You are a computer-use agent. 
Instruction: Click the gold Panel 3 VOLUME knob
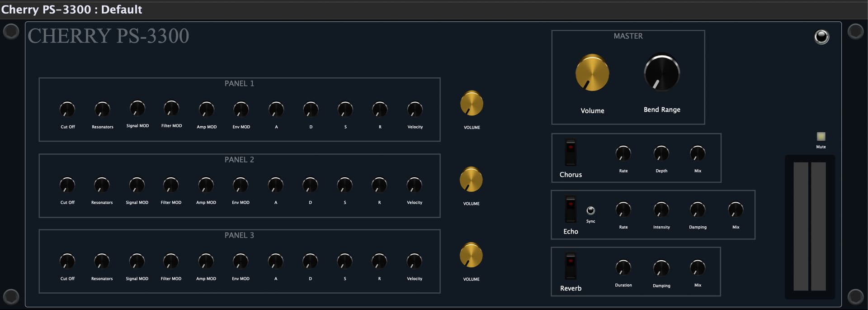(x=471, y=255)
